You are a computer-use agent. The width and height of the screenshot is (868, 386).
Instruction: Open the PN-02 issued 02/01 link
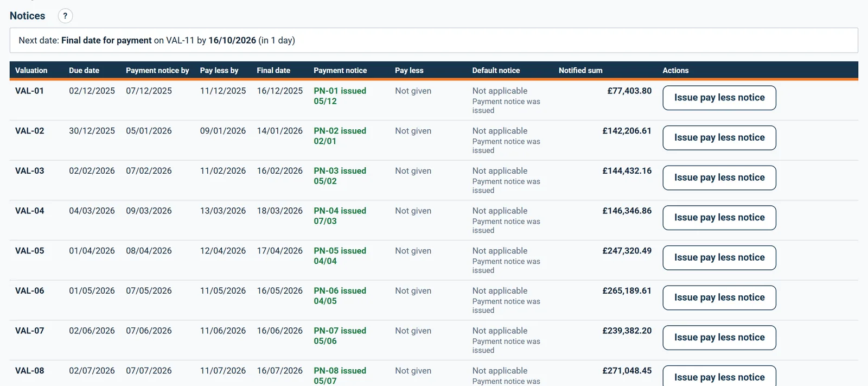click(340, 136)
